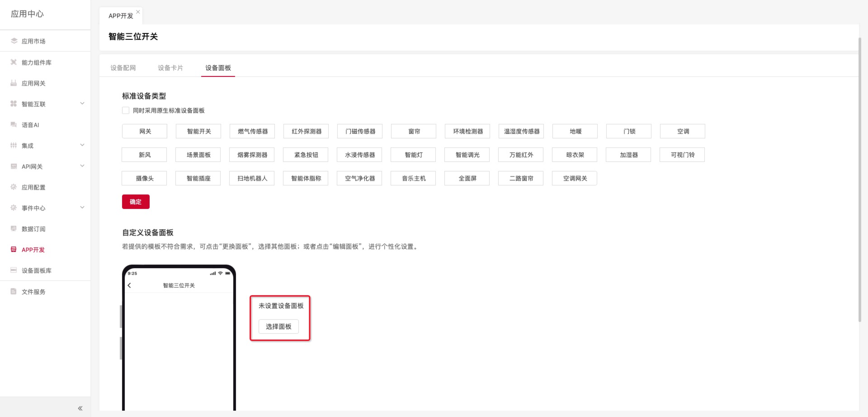Click the red 确定 button

point(135,201)
